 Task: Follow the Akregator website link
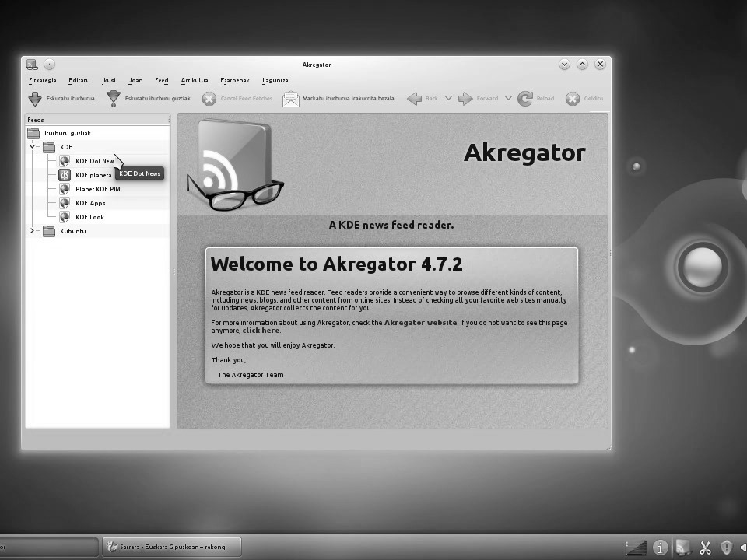coord(420,323)
